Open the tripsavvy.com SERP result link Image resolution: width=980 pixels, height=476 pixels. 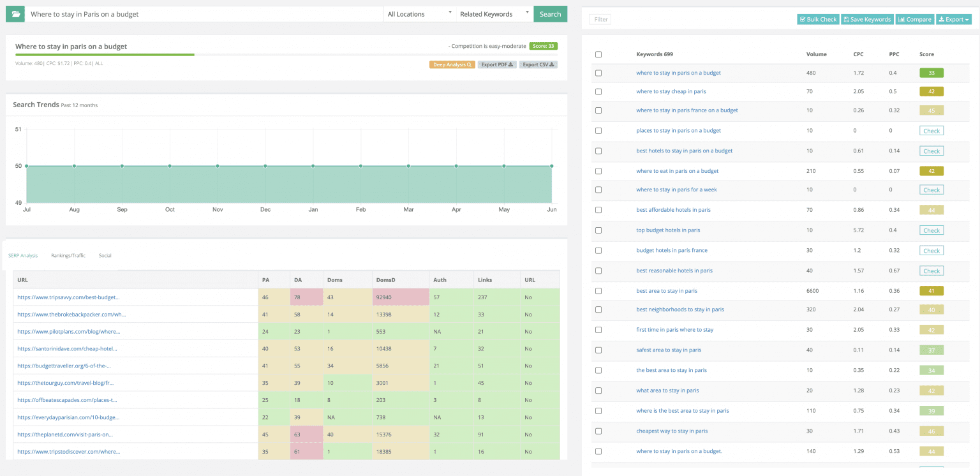coord(68,297)
